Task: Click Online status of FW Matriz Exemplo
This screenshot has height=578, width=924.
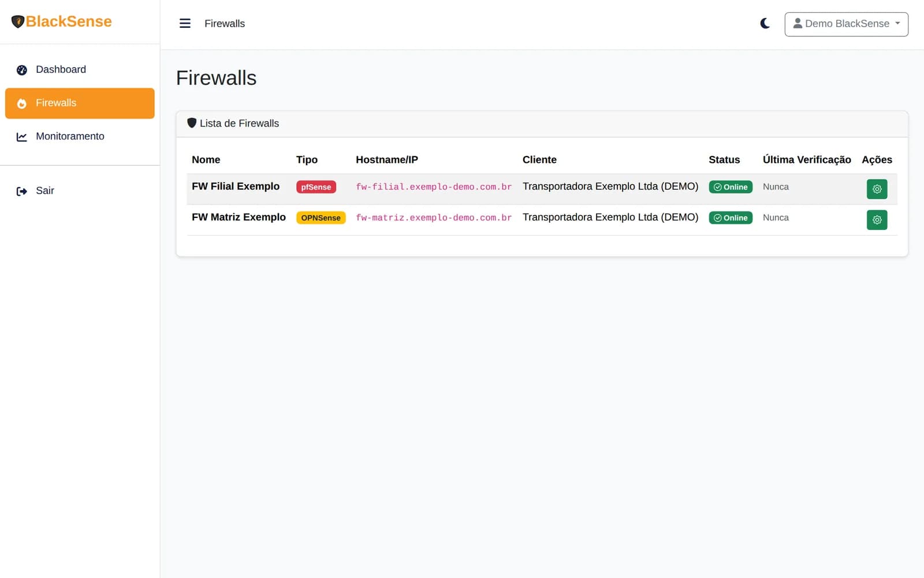Action: click(x=731, y=218)
